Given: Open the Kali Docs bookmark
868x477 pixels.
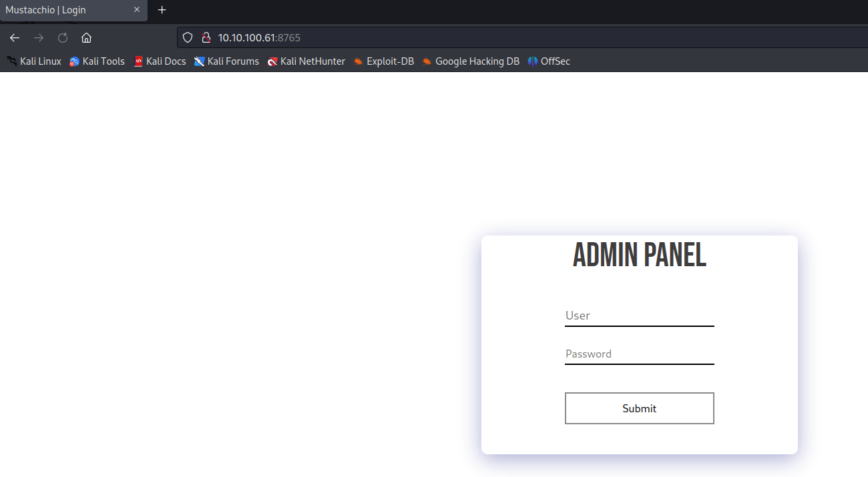Looking at the screenshot, I should [x=160, y=61].
